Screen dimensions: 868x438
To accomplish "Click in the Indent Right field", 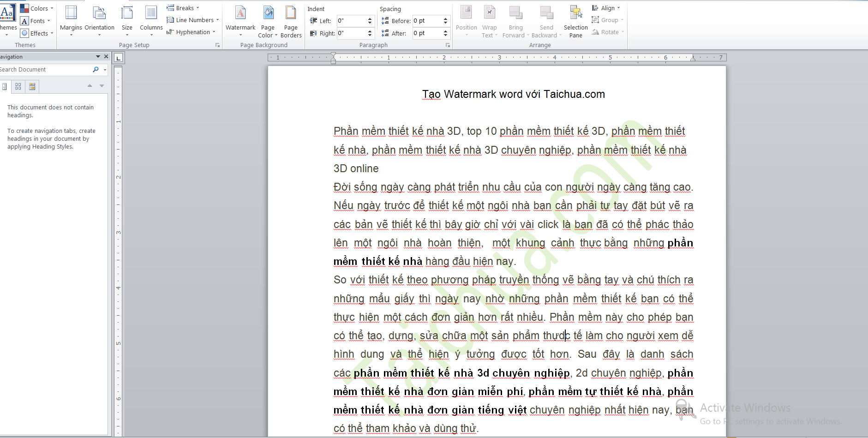I will 352,33.
